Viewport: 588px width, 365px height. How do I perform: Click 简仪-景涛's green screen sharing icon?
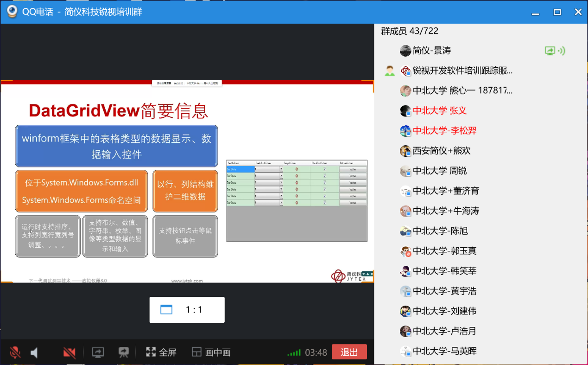550,51
